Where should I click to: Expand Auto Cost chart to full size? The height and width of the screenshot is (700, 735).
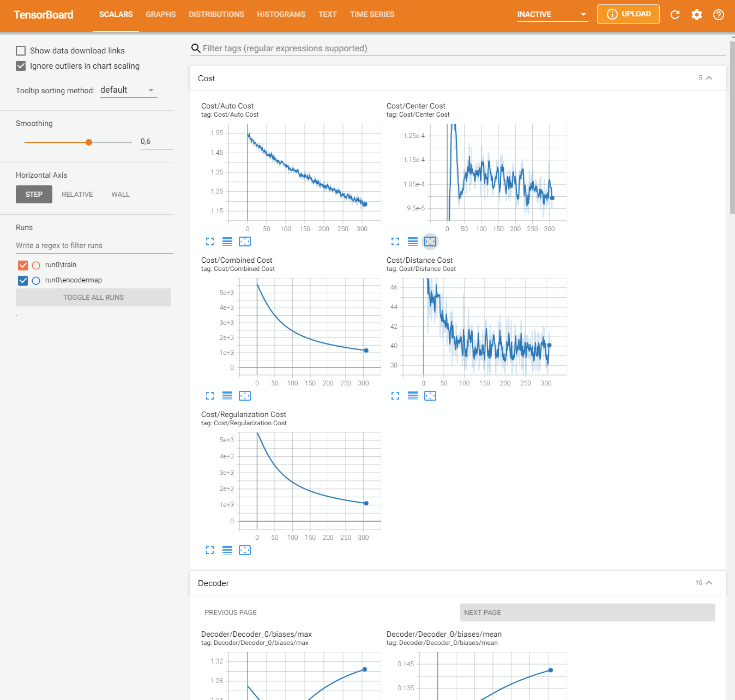[x=210, y=242]
